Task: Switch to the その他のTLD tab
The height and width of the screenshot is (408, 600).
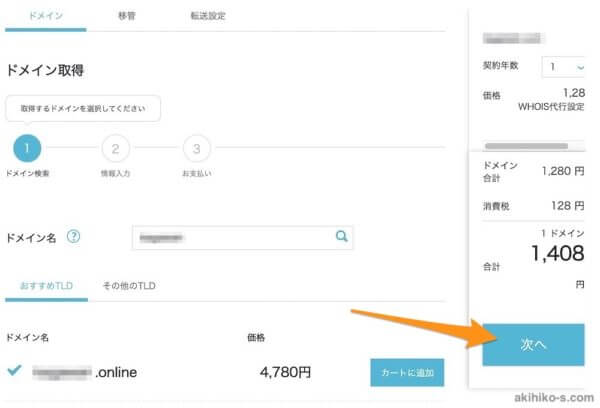Action: 129,286
